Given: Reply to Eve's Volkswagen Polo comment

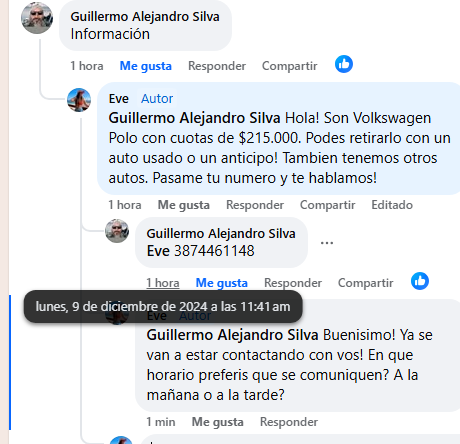Looking at the screenshot, I should (x=255, y=205).
